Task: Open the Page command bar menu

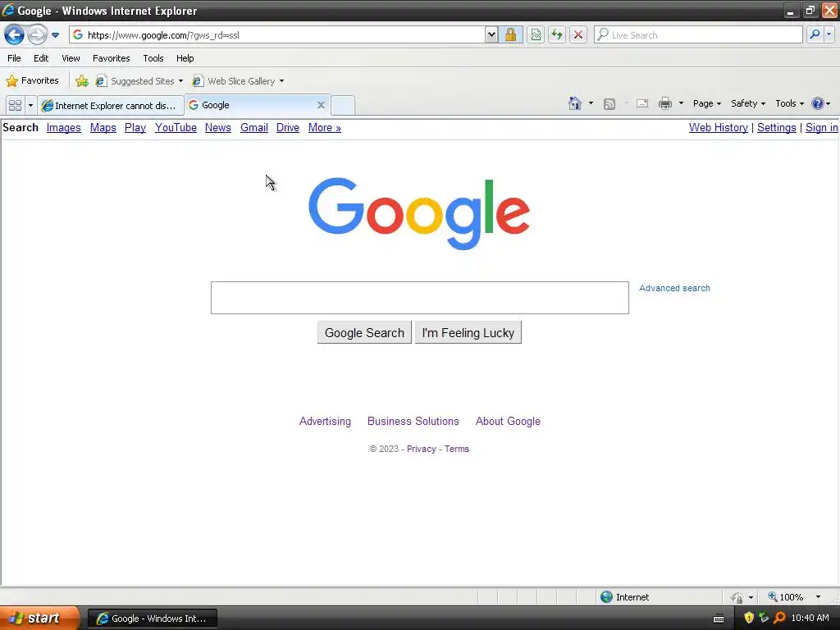Action: tap(707, 103)
